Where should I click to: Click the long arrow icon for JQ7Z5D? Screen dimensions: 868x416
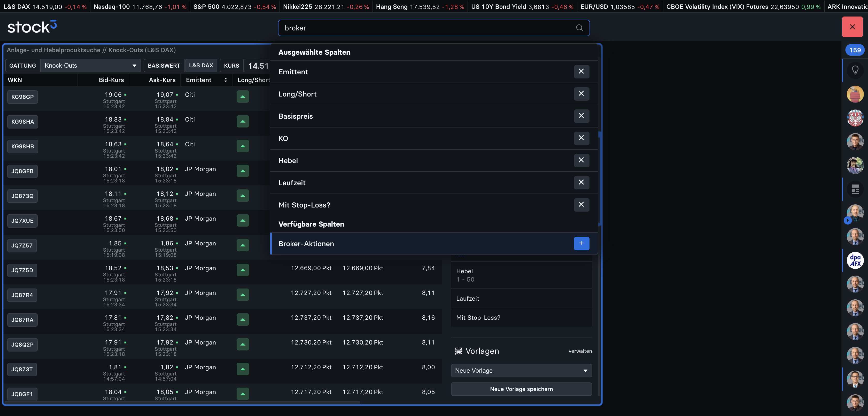(243, 270)
